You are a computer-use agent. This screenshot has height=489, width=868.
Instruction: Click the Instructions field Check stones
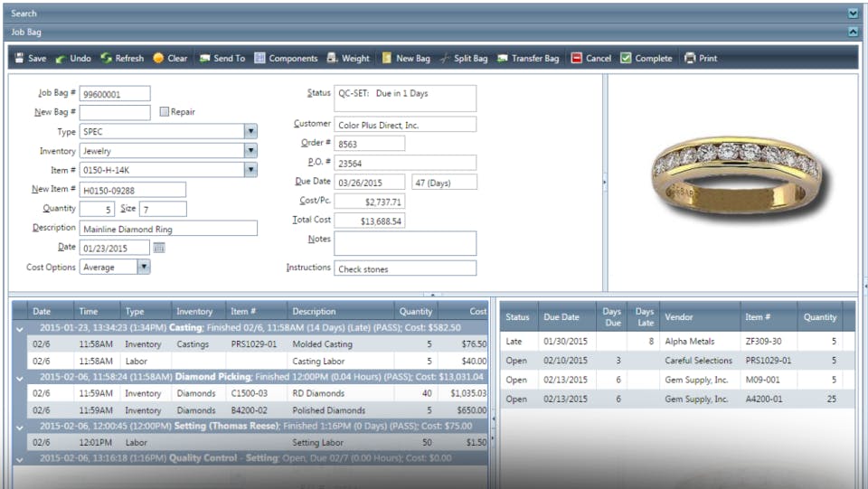(x=405, y=268)
